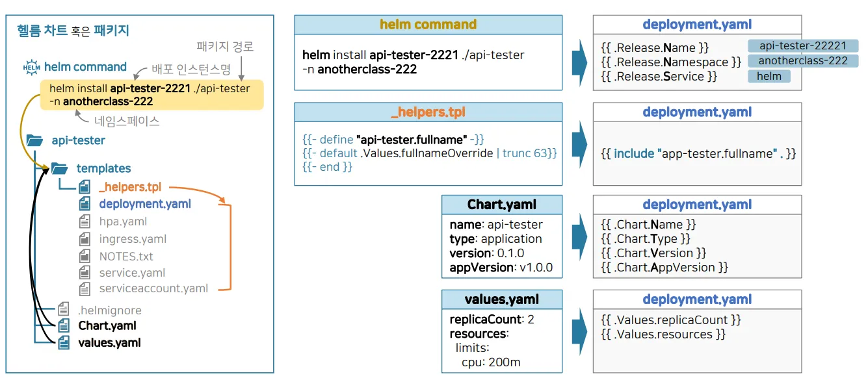Click the define "api-tester.fullname" line
868x378 pixels.
[x=393, y=140]
